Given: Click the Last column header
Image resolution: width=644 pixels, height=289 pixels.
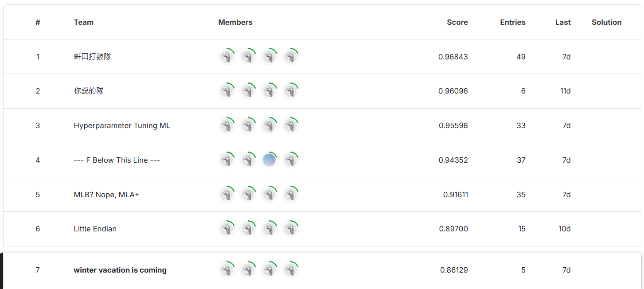Looking at the screenshot, I should pos(563,22).
